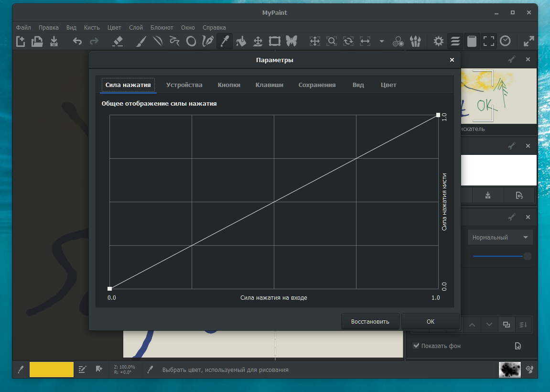
Task: Open the brush settings gear icon
Action: coord(439,42)
